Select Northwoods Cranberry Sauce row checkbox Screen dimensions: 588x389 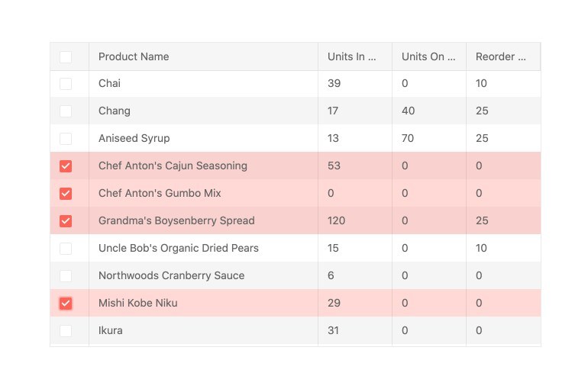point(66,276)
